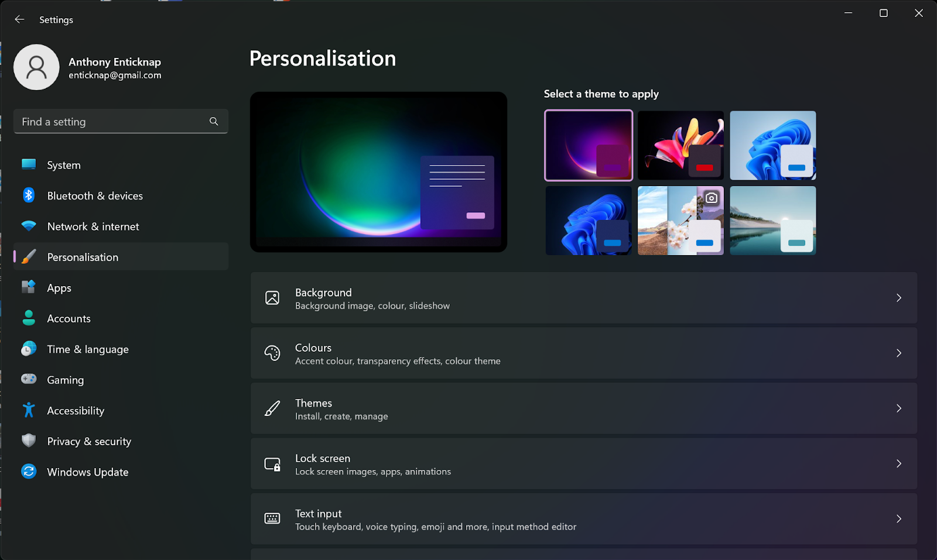Click enticknap@gmail.com email text

pos(115,75)
